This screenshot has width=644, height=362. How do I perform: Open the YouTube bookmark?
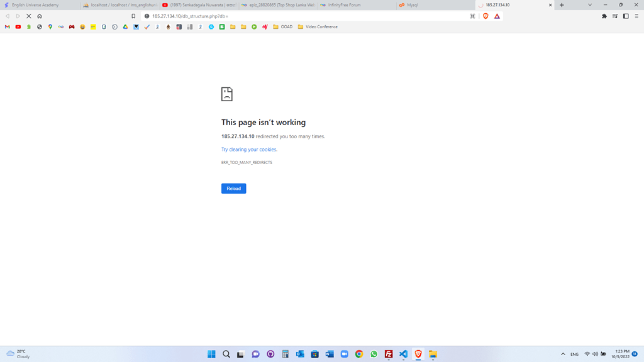point(18,27)
